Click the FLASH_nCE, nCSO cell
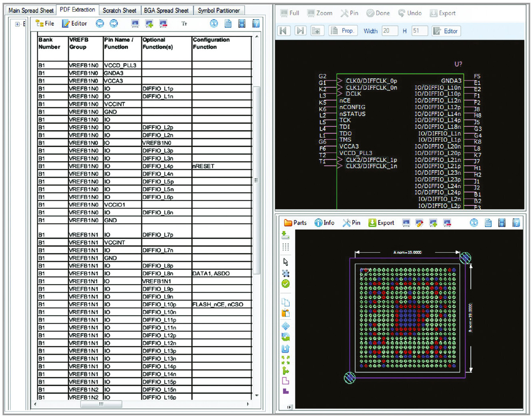The width and height of the screenshot is (532, 418). [x=222, y=304]
